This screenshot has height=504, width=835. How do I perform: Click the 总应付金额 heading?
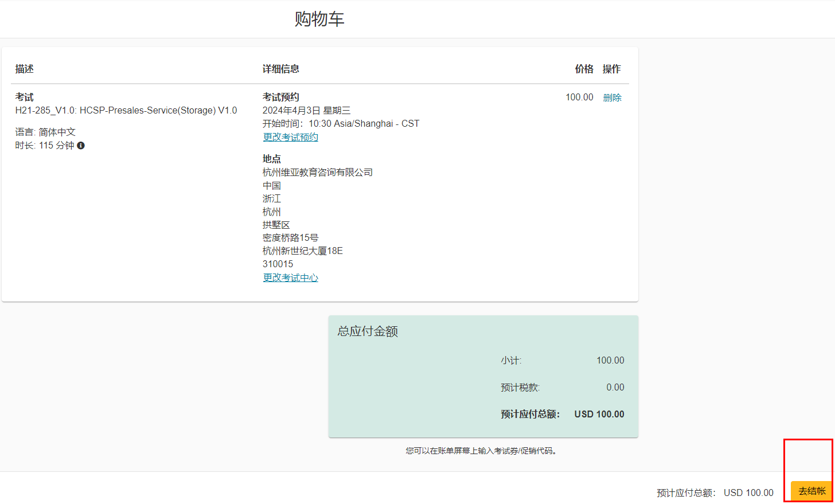(x=368, y=331)
